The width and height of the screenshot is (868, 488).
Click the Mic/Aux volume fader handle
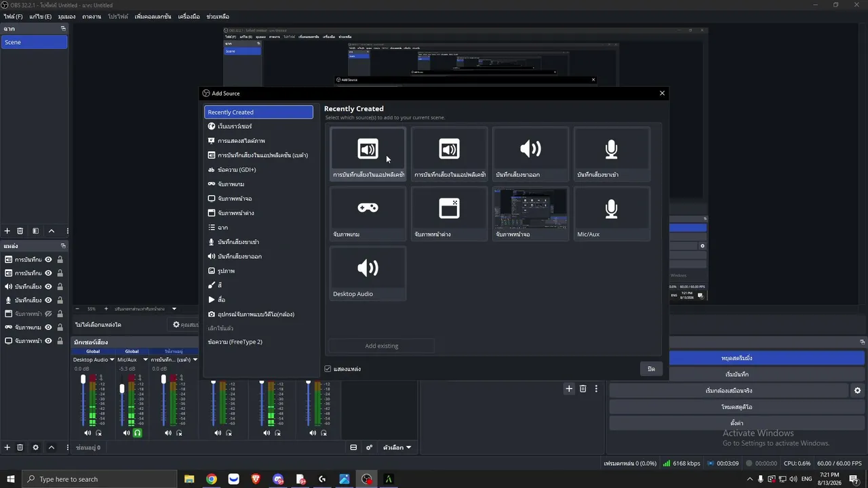(x=122, y=388)
